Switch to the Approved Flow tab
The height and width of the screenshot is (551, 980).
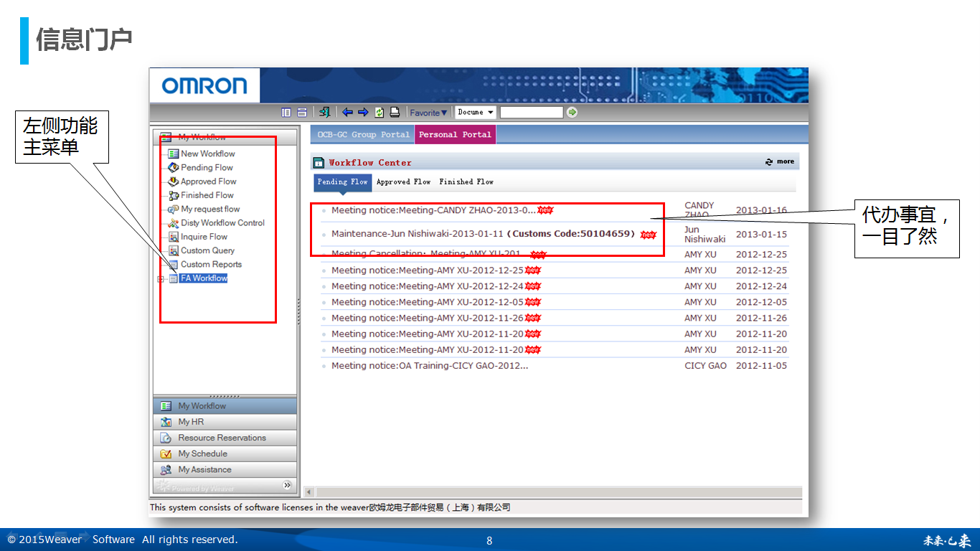403,182
